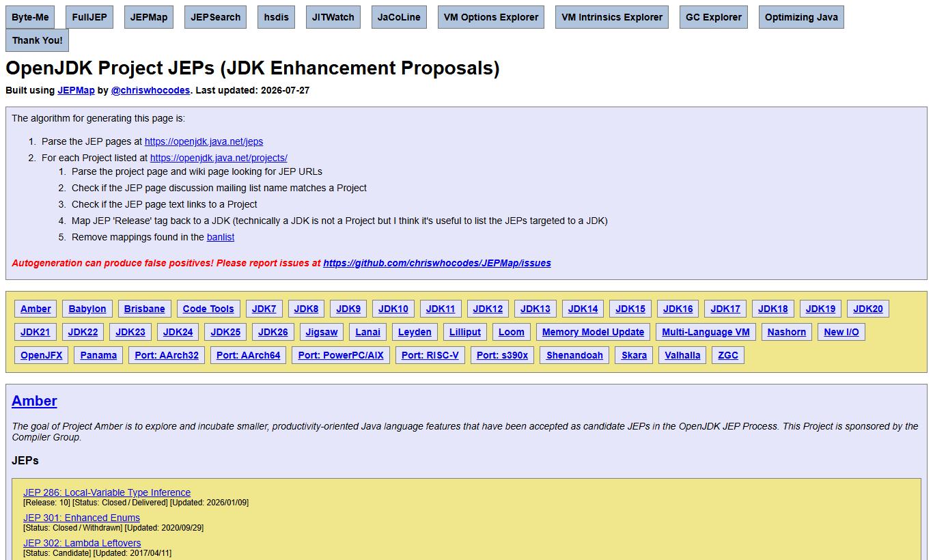The image size is (933, 560).
Task: Jump to the JDK24 section
Action: 178,332
